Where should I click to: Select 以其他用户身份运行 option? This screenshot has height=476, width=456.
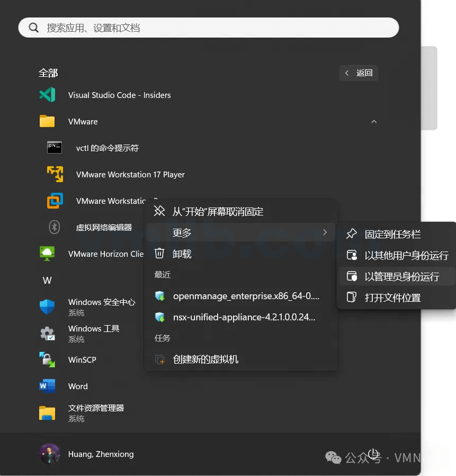coord(406,255)
